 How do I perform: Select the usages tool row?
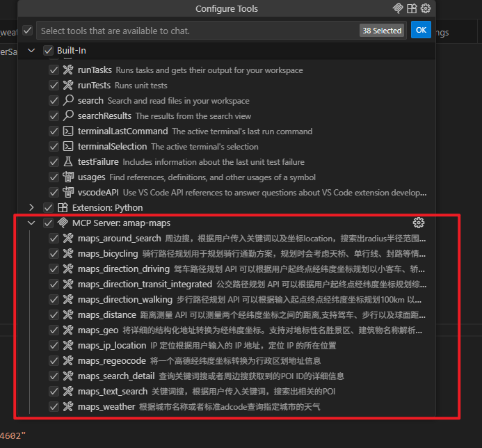pos(227,177)
